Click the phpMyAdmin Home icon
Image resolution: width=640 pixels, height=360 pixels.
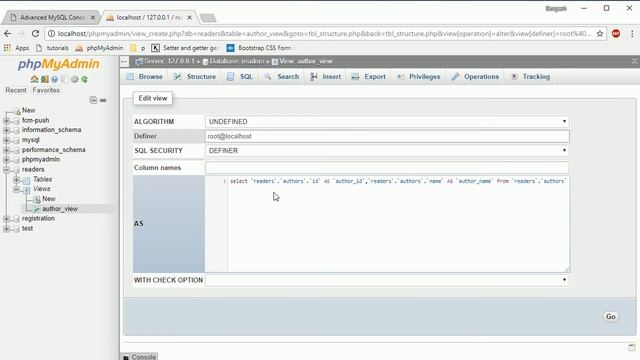[34, 79]
